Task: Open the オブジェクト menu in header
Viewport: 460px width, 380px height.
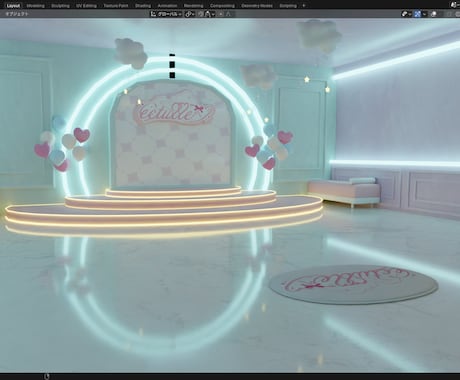Action: tap(17, 14)
